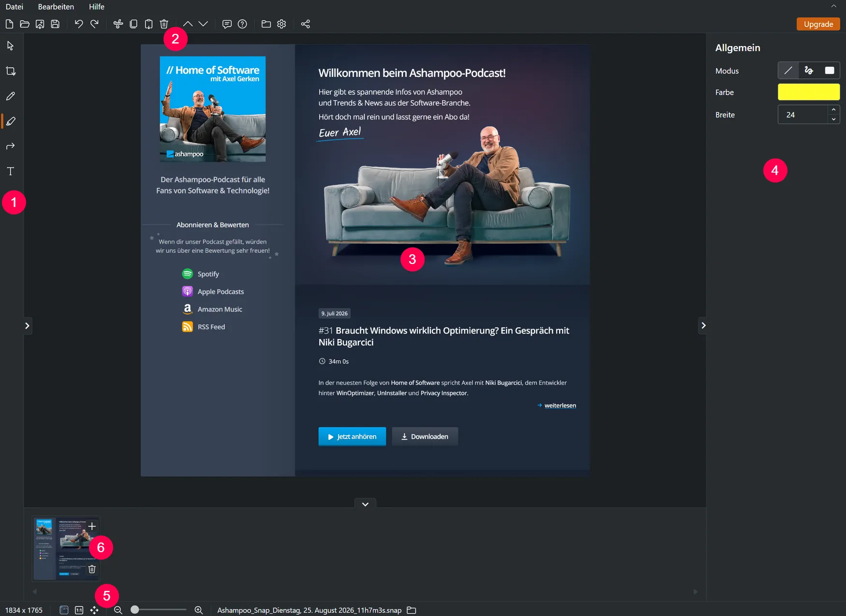
Task: Click the "Modus" label
Action: point(727,71)
